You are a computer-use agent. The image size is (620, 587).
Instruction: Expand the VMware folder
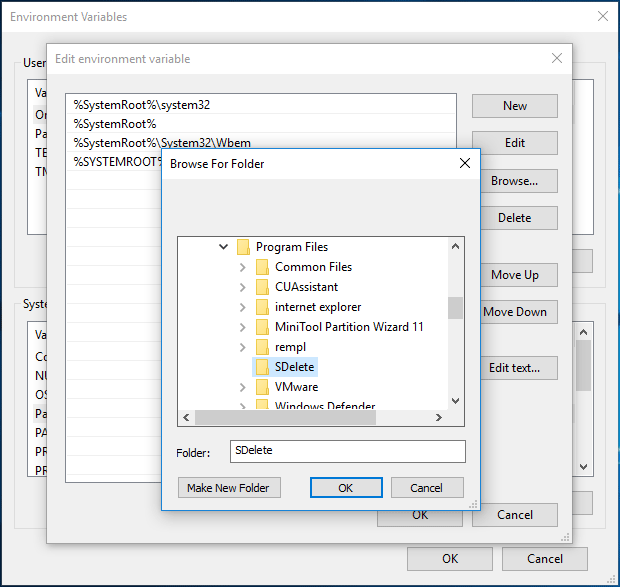tap(242, 387)
